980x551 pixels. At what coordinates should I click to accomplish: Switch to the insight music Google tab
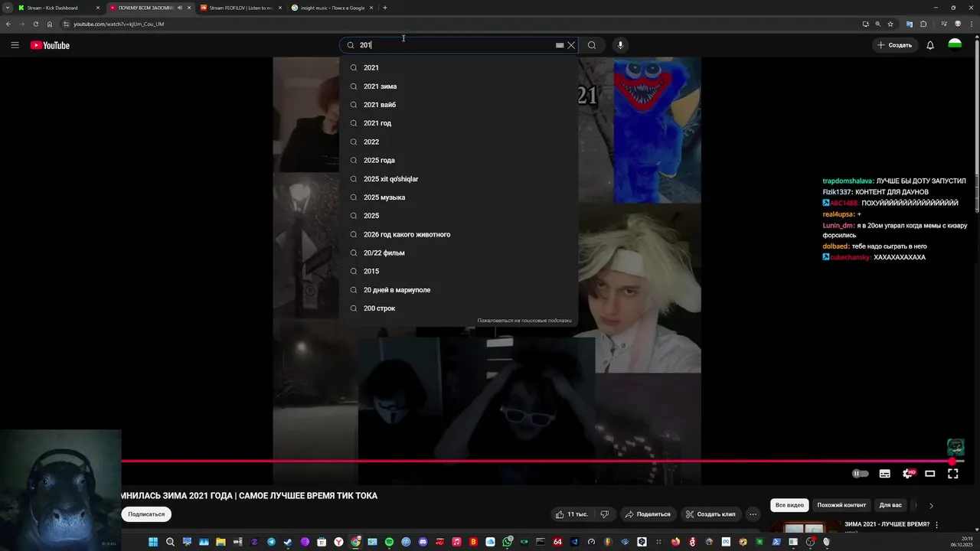click(x=332, y=8)
